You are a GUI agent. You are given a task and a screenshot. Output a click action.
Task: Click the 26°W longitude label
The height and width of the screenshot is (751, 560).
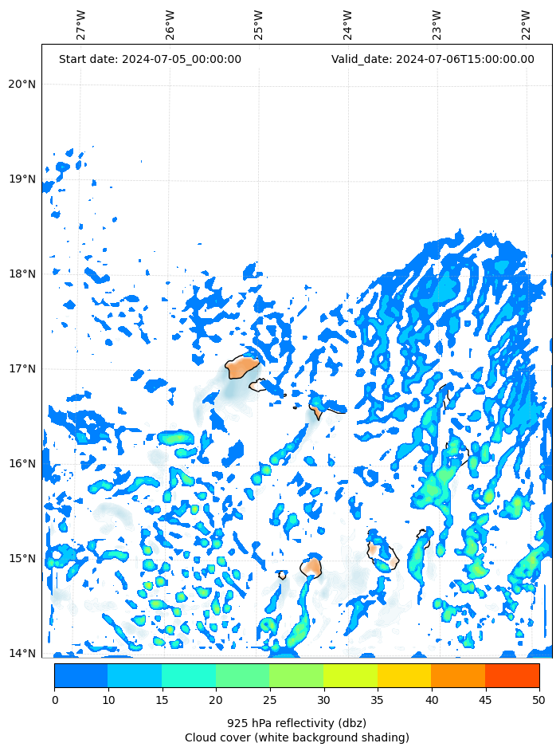point(170,25)
